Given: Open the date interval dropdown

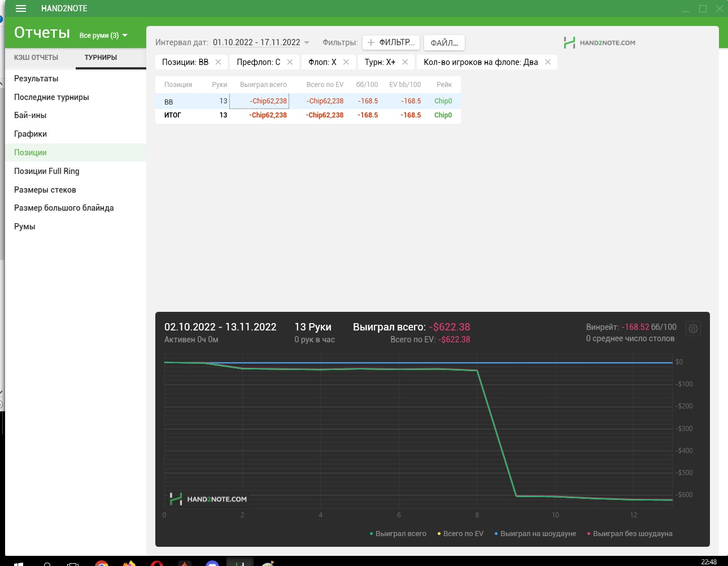Looking at the screenshot, I should (x=261, y=42).
